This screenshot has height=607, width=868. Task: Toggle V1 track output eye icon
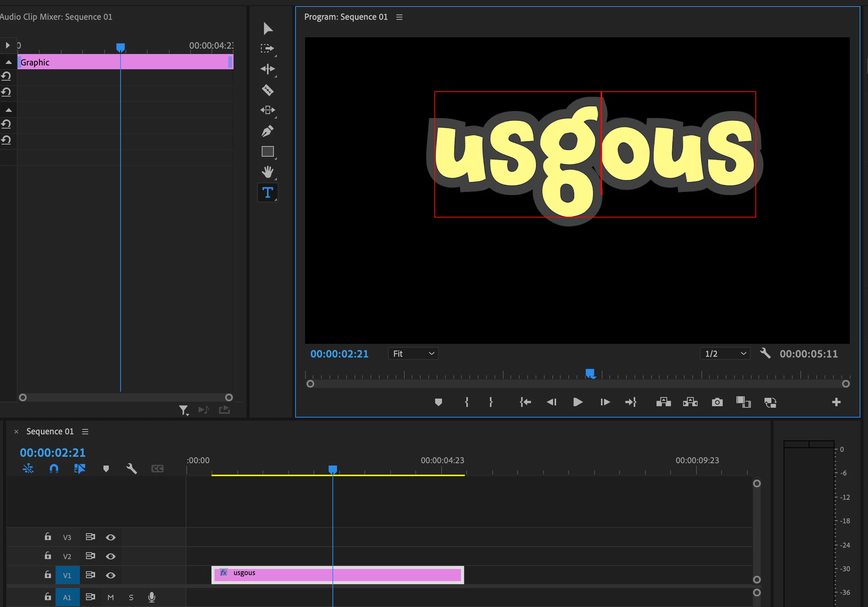click(111, 575)
